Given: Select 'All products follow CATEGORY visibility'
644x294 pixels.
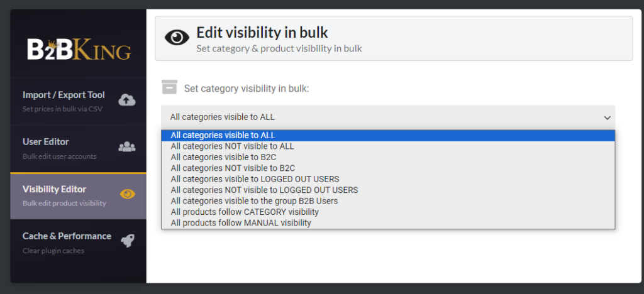Looking at the screenshot, I should [x=245, y=212].
